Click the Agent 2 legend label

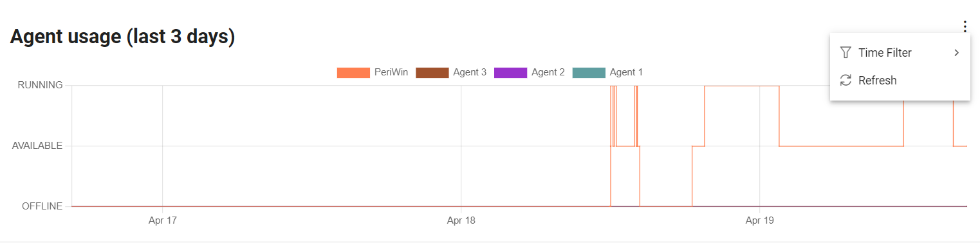point(548,73)
